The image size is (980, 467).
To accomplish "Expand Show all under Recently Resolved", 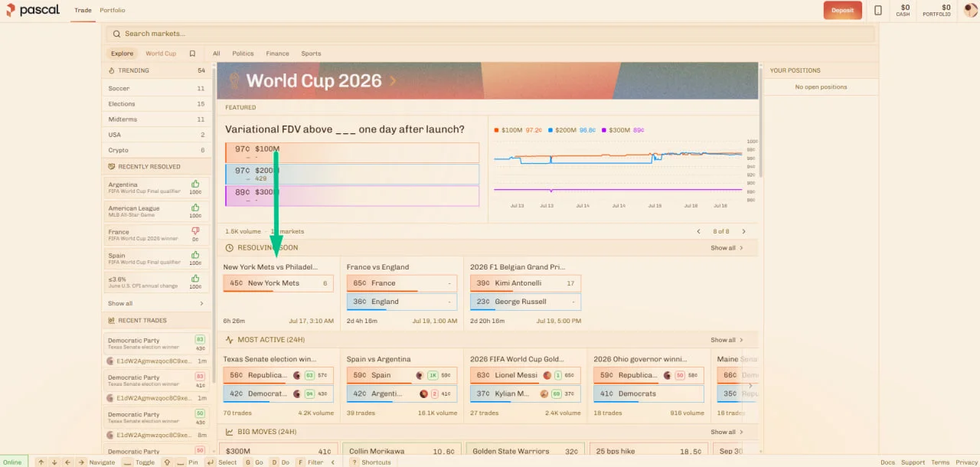I will [x=157, y=303].
